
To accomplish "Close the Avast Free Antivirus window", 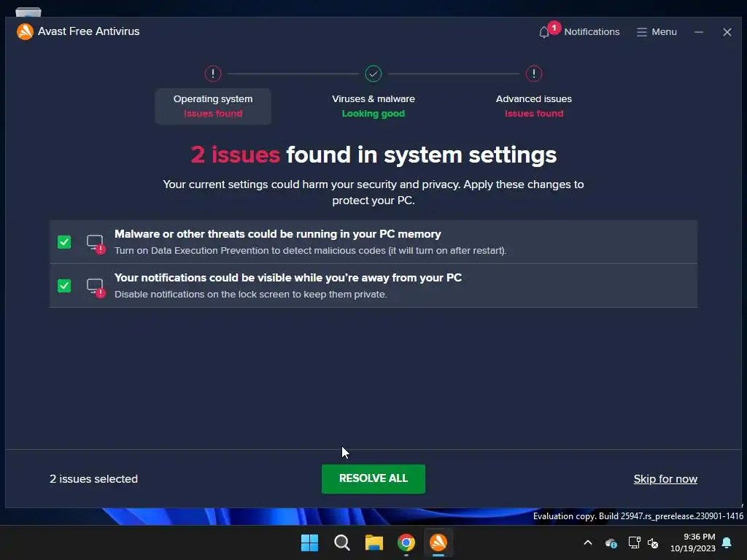I will tap(727, 32).
